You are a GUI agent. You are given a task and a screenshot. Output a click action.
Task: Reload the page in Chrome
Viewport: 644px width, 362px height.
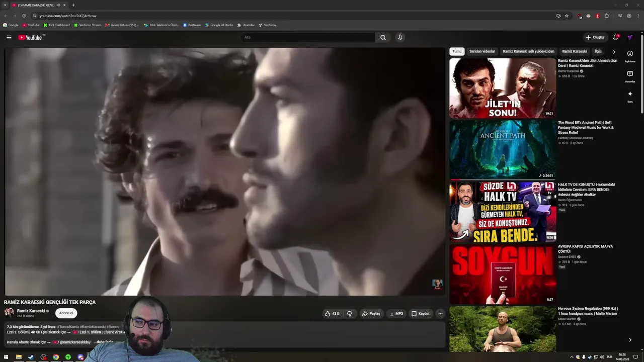tap(24, 16)
